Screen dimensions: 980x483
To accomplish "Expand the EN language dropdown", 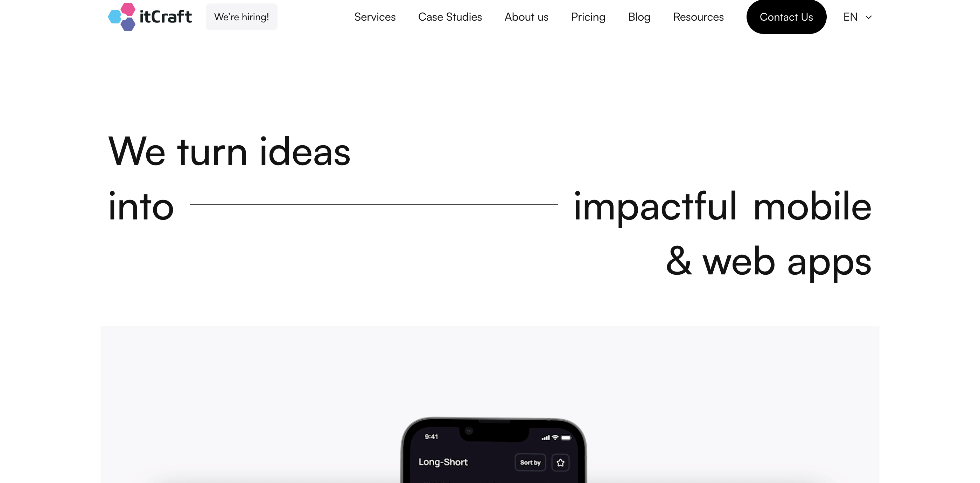I will (856, 17).
